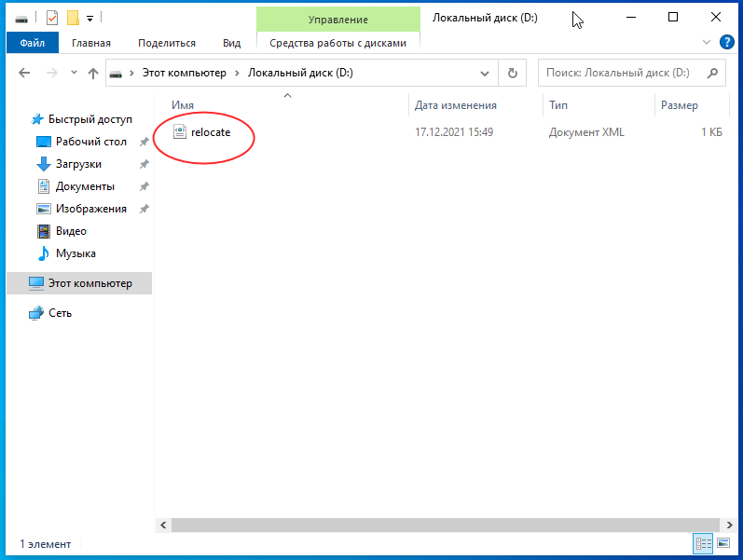Open Документы in the sidebar
This screenshot has height=560, width=743.
[x=85, y=186]
